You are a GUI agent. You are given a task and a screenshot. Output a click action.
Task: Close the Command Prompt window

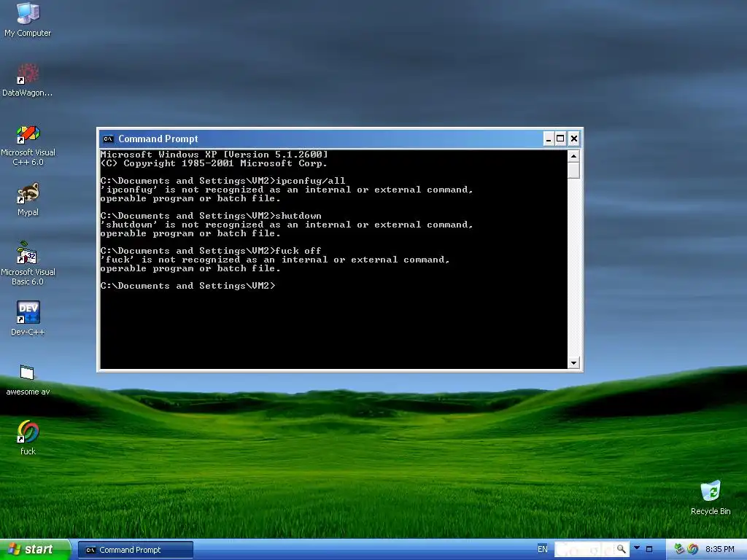click(x=574, y=139)
